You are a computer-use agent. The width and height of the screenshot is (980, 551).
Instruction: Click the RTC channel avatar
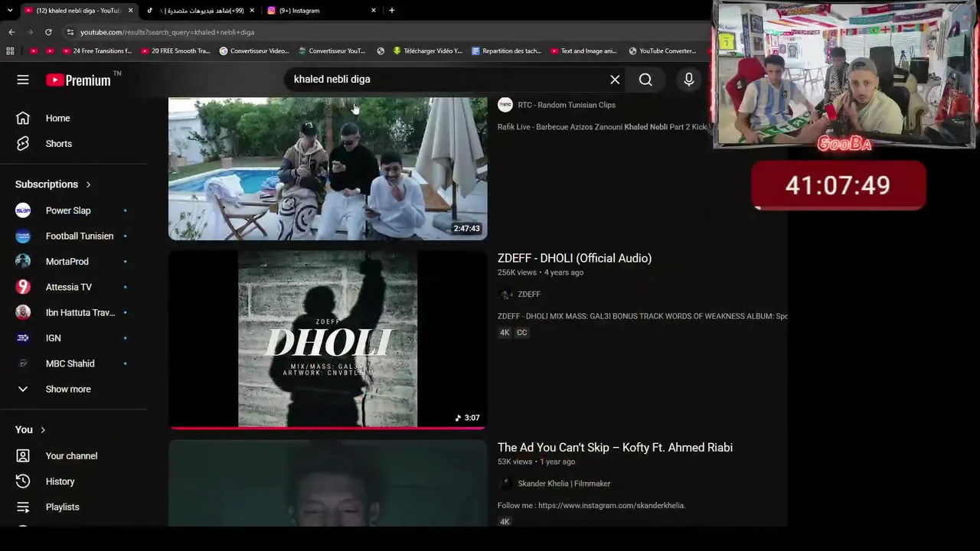505,105
